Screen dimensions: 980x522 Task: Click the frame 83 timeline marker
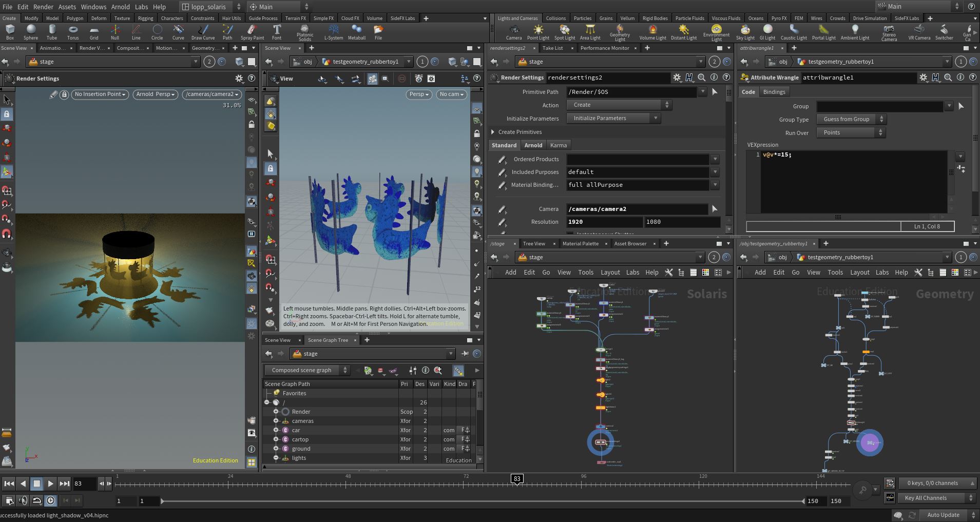click(x=517, y=479)
